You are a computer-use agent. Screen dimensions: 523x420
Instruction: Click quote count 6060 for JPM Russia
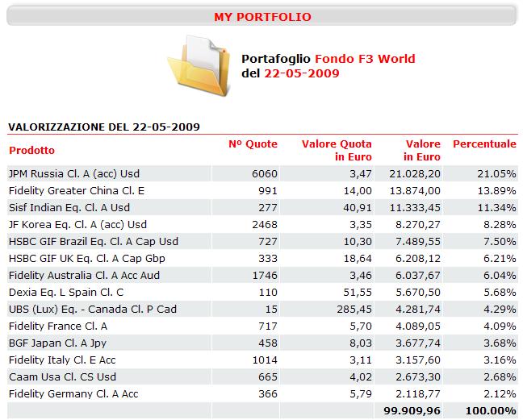265,174
